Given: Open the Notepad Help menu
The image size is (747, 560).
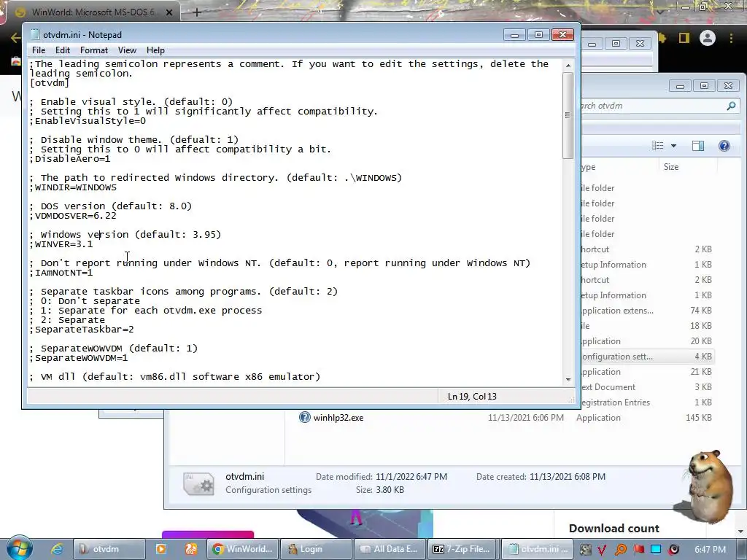Looking at the screenshot, I should (x=155, y=50).
